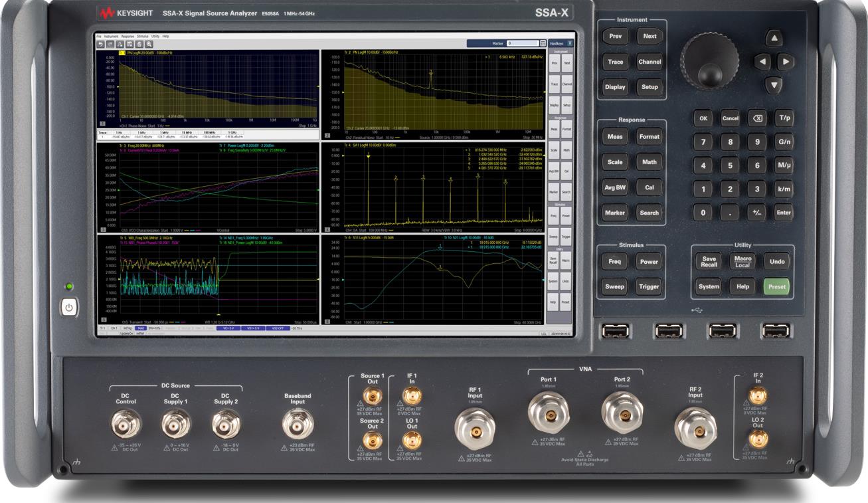Click the redo arrow icon in the on-screen toolbar

click(x=110, y=43)
